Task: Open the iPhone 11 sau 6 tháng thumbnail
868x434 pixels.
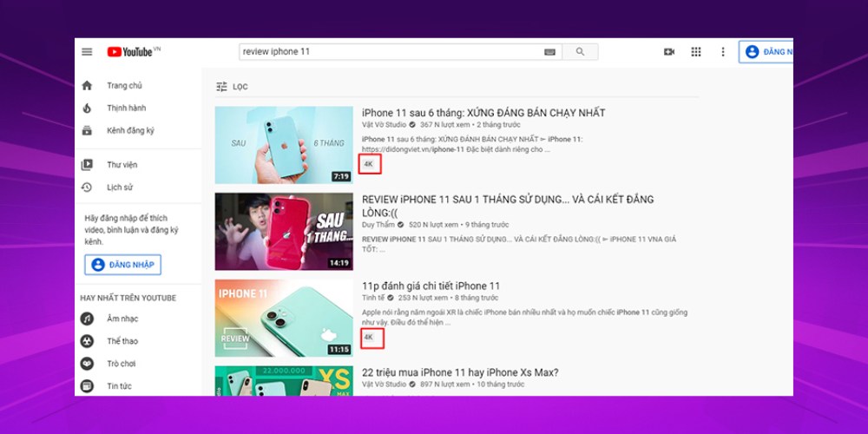Action: click(284, 145)
